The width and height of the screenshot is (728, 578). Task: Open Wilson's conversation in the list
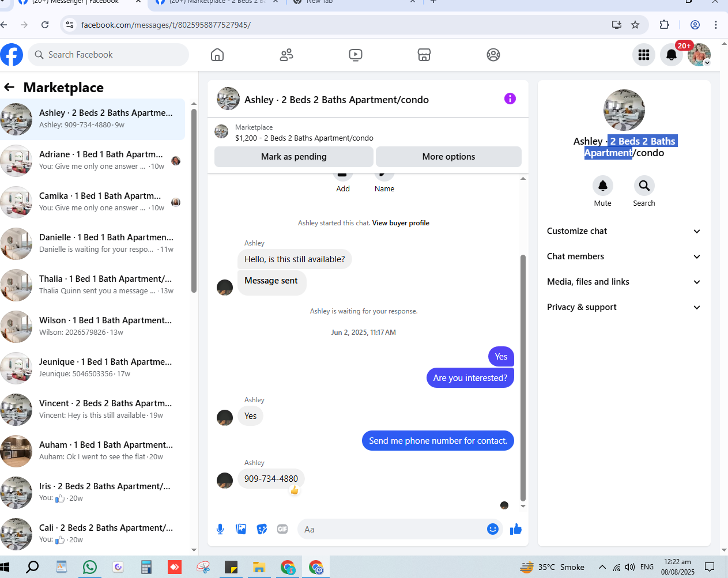(x=93, y=327)
